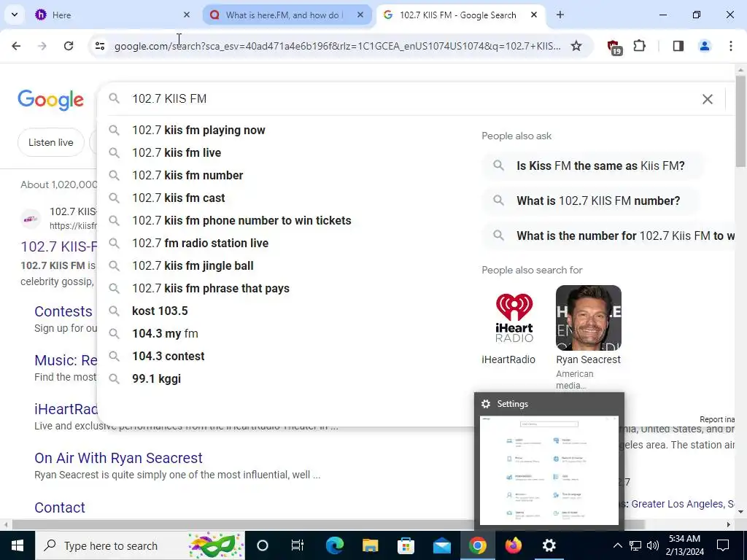
Task: Open Microsoft Store from taskbar
Action: [406, 545]
